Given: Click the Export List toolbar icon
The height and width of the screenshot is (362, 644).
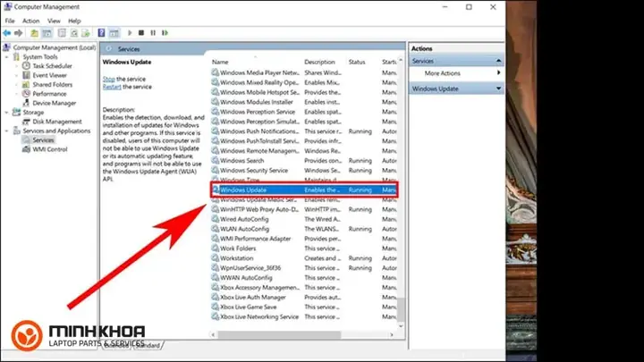Looking at the screenshot, I should pyautogui.click(x=86, y=33).
